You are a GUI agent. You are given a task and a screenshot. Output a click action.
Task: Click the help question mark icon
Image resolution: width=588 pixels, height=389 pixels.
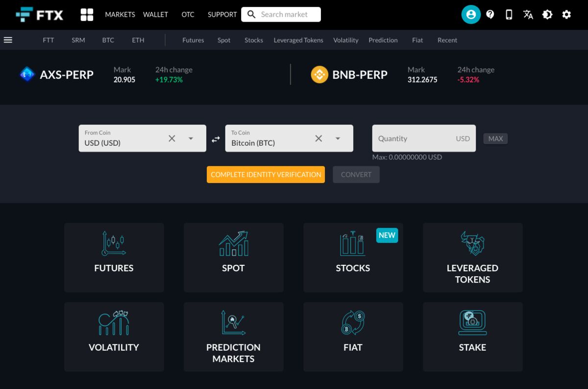pos(490,14)
